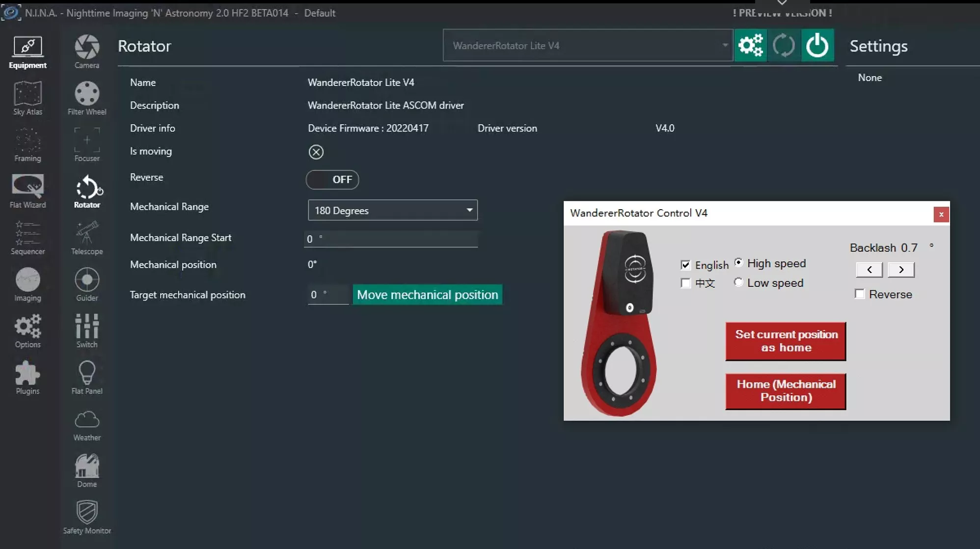Screen dimensions: 980x549
Task: Click the rescan devices refresh icon
Action: pyautogui.click(x=784, y=46)
